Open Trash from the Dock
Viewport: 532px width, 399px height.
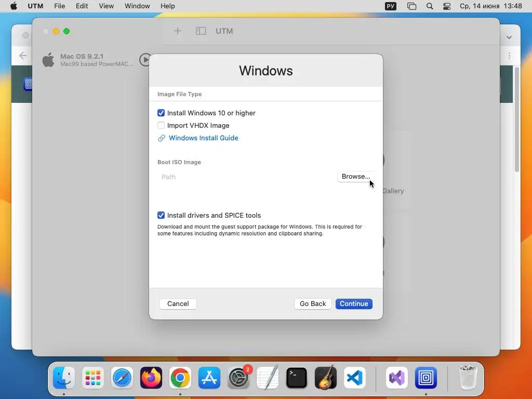click(468, 378)
